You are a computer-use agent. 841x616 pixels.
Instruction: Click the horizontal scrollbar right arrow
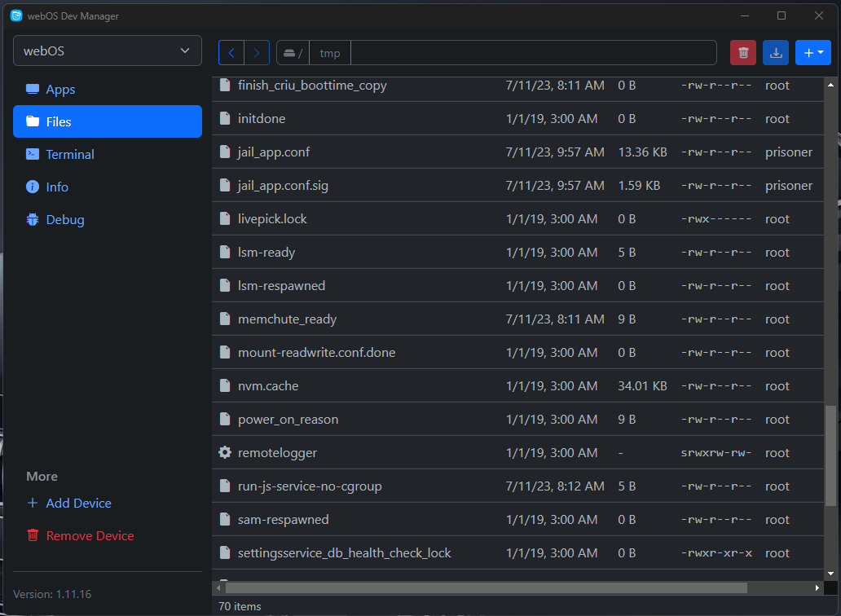(817, 587)
